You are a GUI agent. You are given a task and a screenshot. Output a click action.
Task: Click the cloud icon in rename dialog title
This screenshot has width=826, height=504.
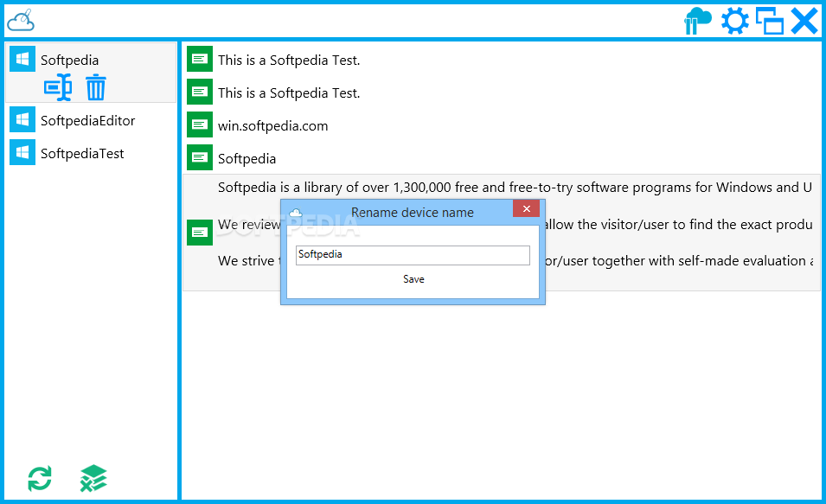(x=296, y=213)
